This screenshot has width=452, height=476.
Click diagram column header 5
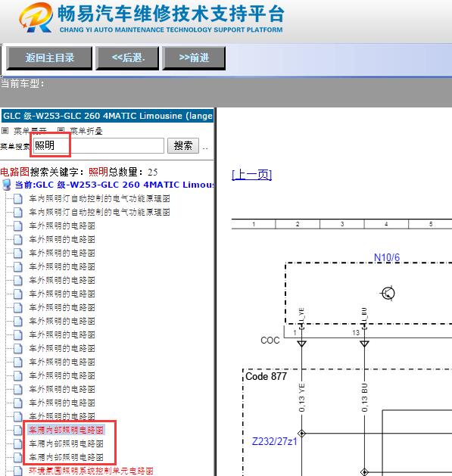pyautogui.click(x=431, y=224)
